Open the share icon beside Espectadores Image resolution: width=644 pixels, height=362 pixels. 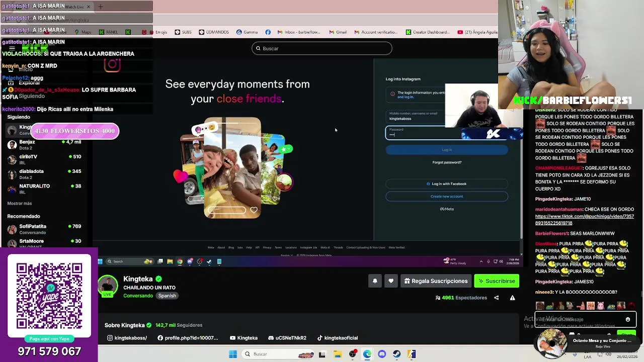[496, 298]
